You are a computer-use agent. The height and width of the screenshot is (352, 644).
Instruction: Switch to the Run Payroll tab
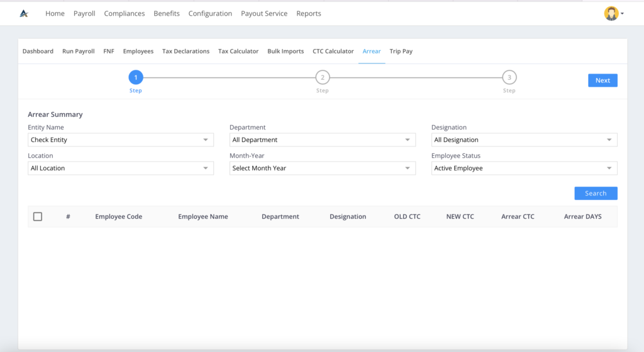pos(79,52)
